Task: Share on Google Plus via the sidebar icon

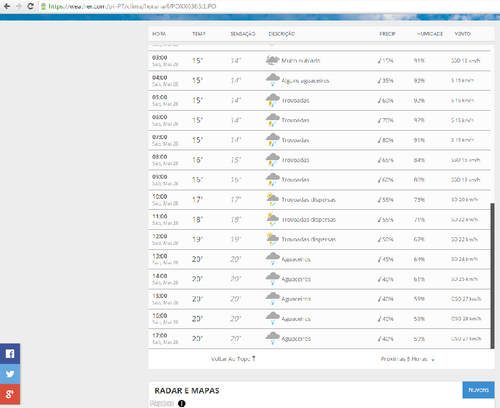Action: pyautogui.click(x=10, y=394)
